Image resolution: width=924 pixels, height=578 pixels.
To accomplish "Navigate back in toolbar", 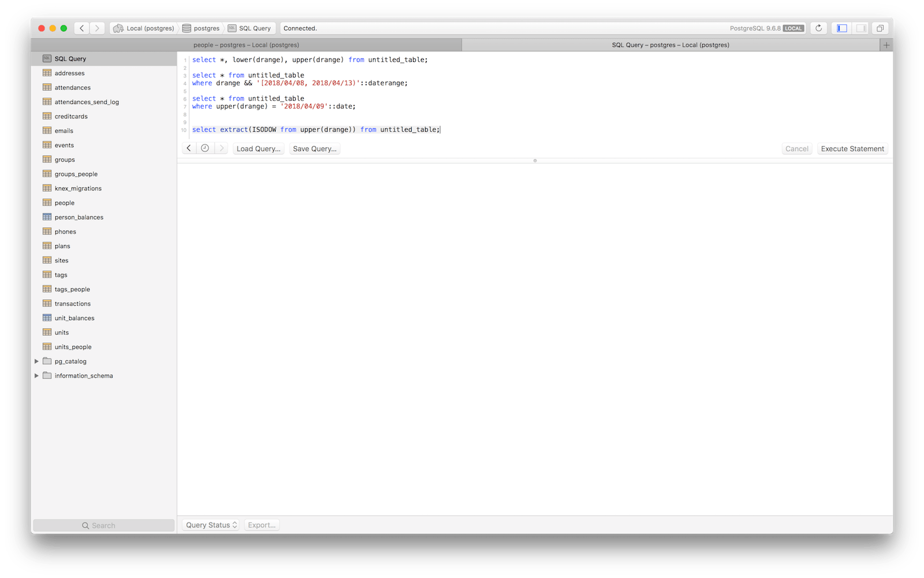I will 82,28.
